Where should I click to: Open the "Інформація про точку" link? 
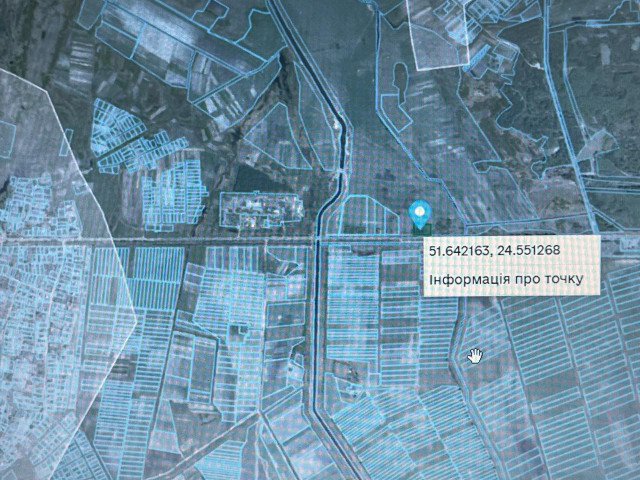click(505, 277)
